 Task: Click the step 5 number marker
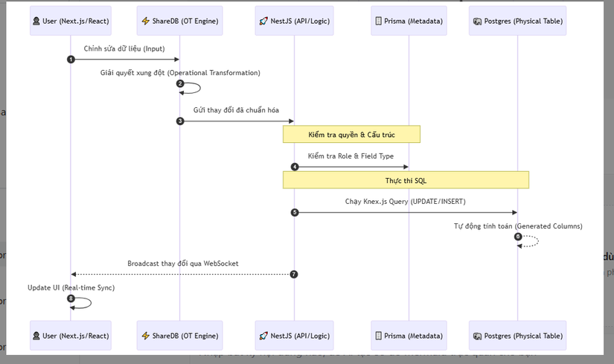(295, 212)
